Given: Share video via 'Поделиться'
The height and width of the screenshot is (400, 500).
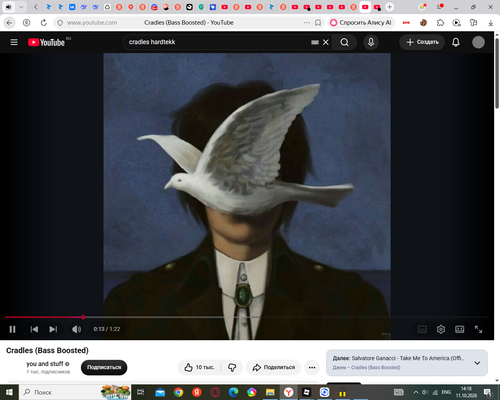Looking at the screenshot, I should 274,367.
